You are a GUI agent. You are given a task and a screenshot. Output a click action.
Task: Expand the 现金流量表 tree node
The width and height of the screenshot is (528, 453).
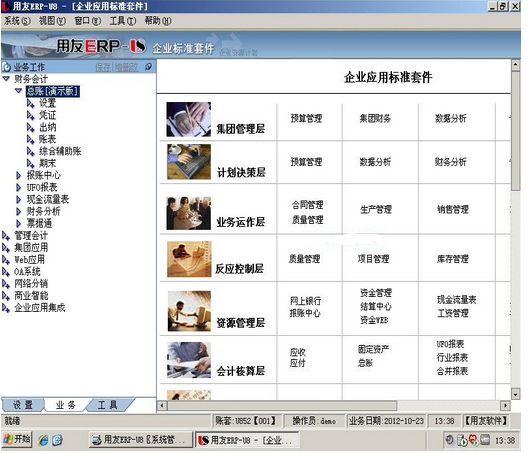pyautogui.click(x=19, y=199)
